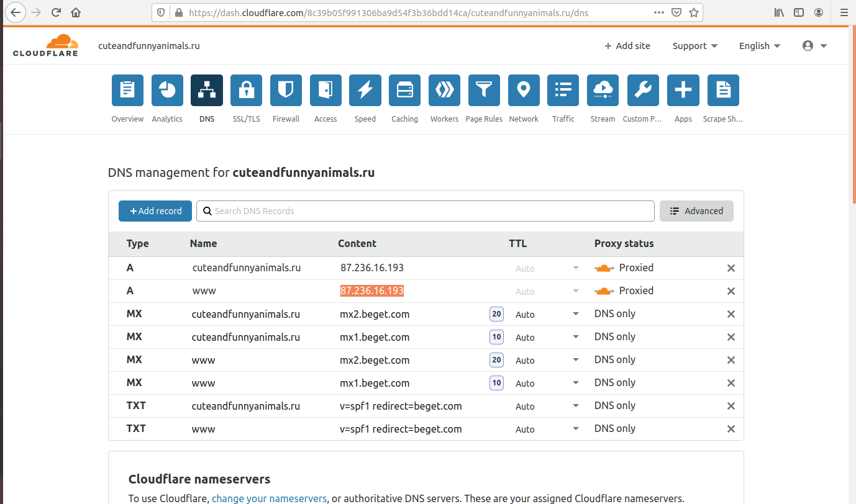
Task: Click the Proxy status column header
Action: pyautogui.click(x=624, y=243)
